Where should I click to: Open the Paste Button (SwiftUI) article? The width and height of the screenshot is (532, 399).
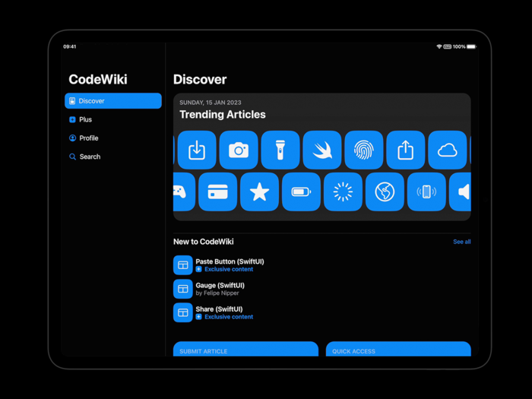(x=230, y=261)
